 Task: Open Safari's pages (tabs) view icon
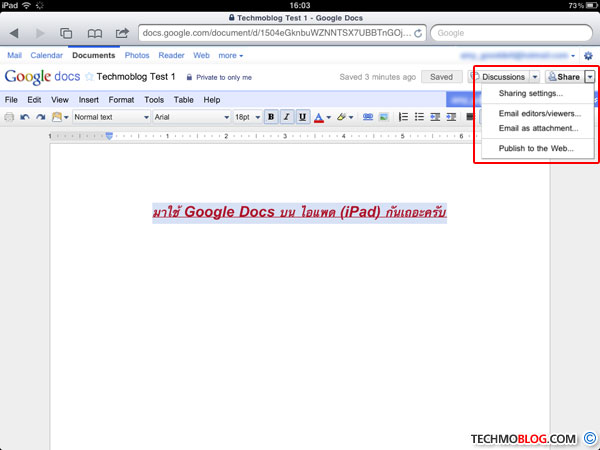pos(66,33)
